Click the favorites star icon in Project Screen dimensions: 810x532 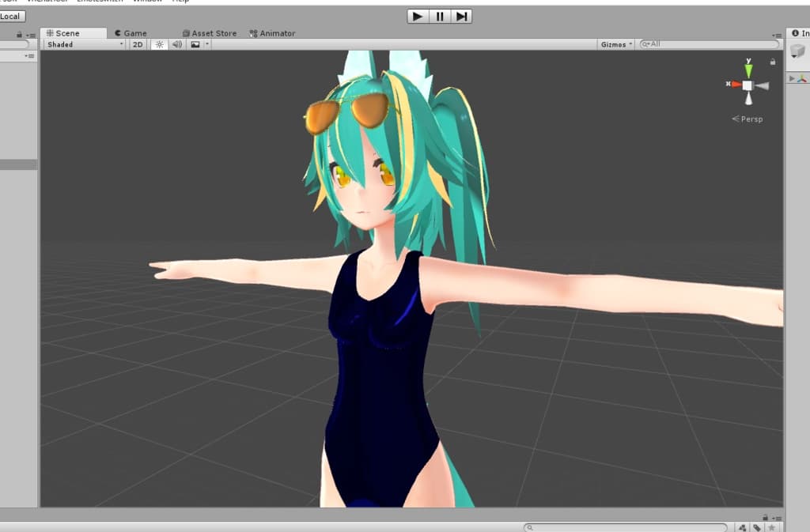[x=771, y=527]
